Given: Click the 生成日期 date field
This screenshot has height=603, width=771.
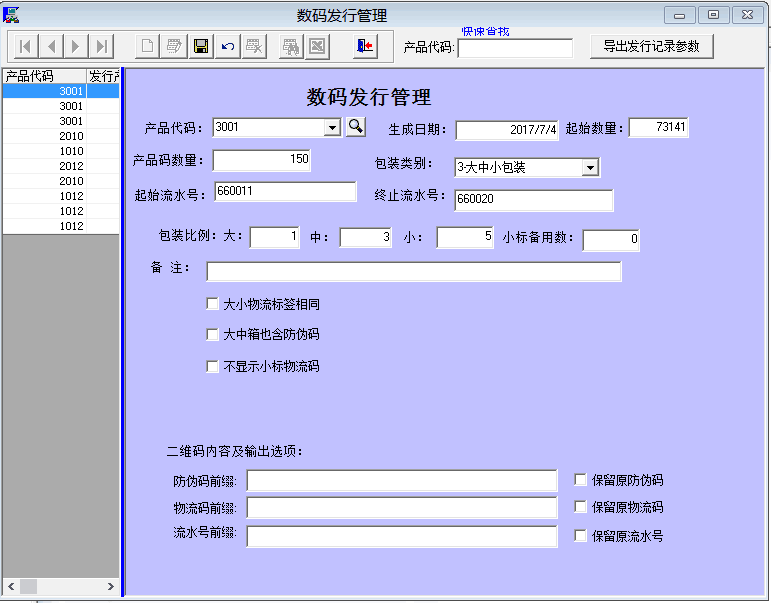Looking at the screenshot, I should [x=507, y=130].
